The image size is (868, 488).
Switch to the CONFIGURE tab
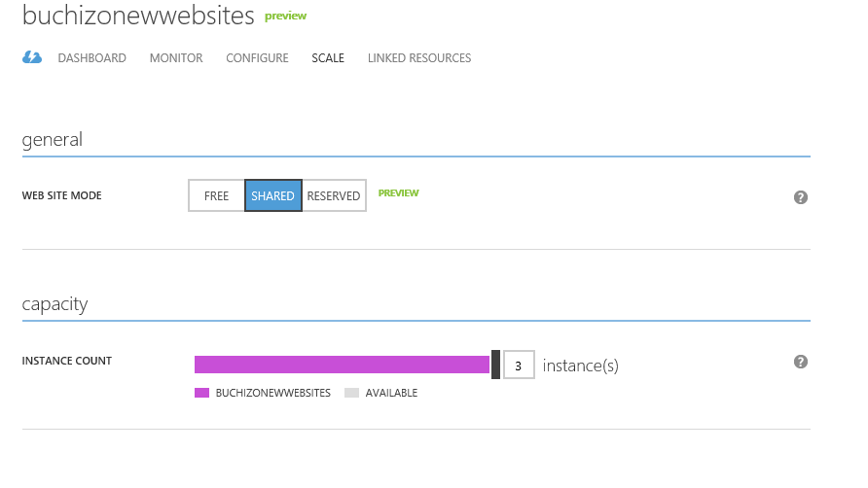(257, 58)
